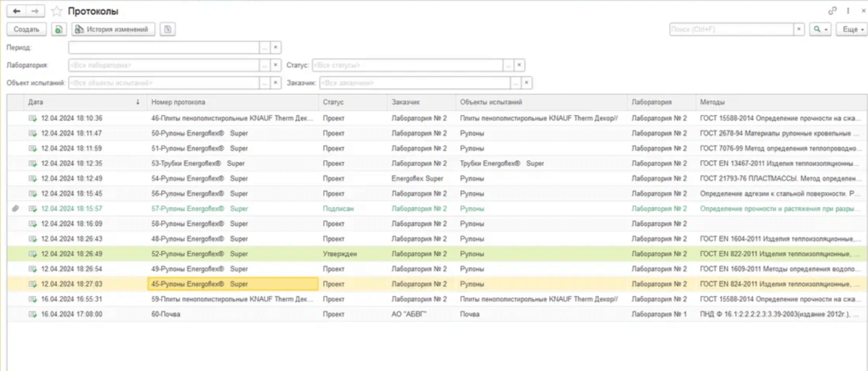Open История изменений
This screenshot has width=868, height=371.
tap(113, 29)
